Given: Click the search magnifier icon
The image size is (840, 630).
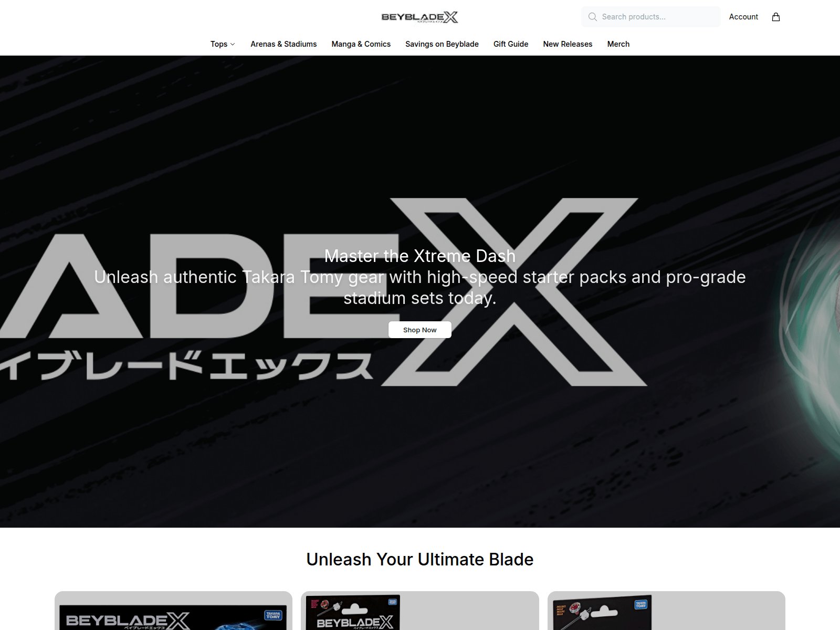Looking at the screenshot, I should tap(593, 17).
